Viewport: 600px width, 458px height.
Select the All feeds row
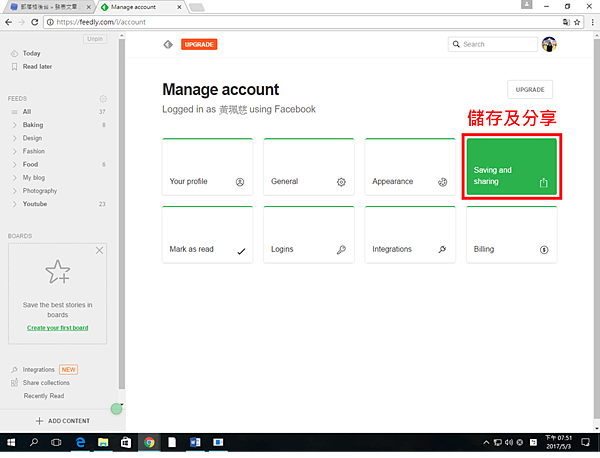point(57,112)
